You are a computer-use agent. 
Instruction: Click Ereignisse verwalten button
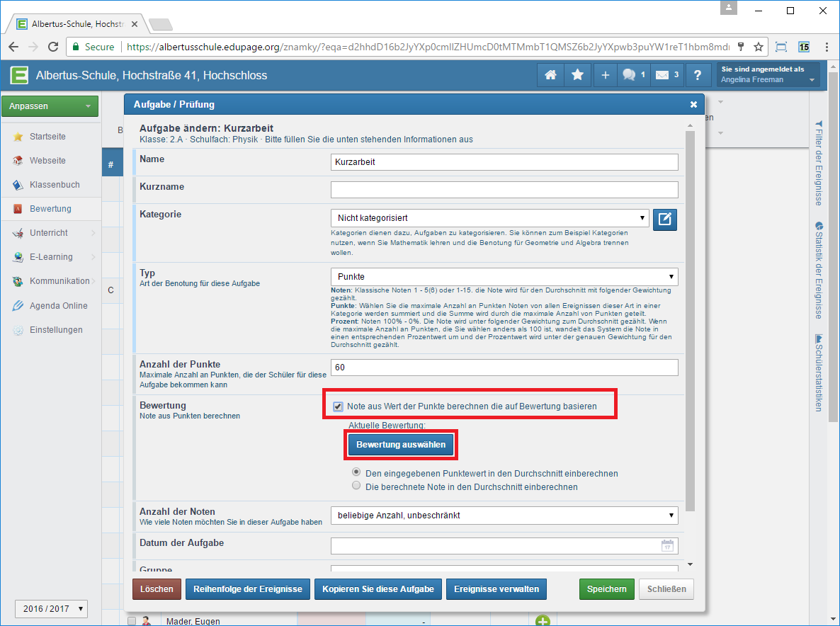tap(496, 589)
